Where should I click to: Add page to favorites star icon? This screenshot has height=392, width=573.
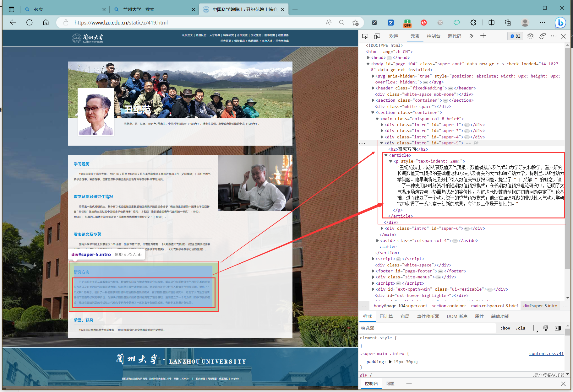pyautogui.click(x=355, y=22)
